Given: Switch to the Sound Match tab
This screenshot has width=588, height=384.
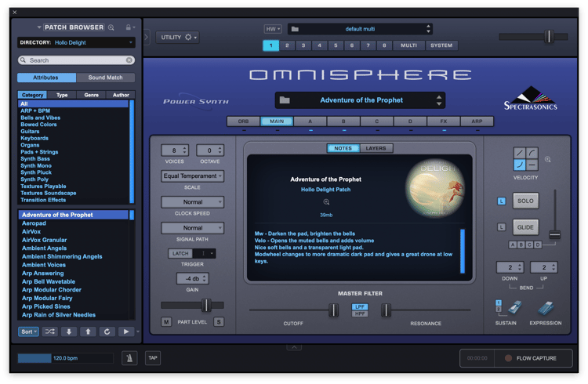Looking at the screenshot, I should pos(105,78).
